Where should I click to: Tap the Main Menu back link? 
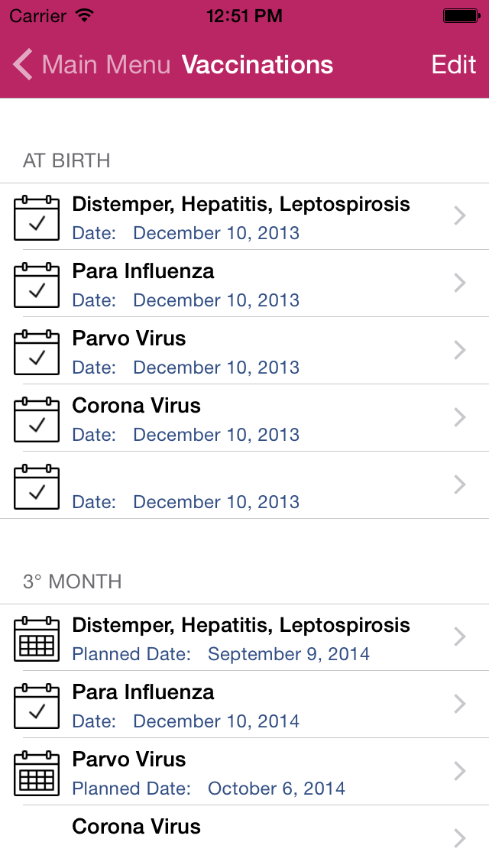(x=105, y=65)
